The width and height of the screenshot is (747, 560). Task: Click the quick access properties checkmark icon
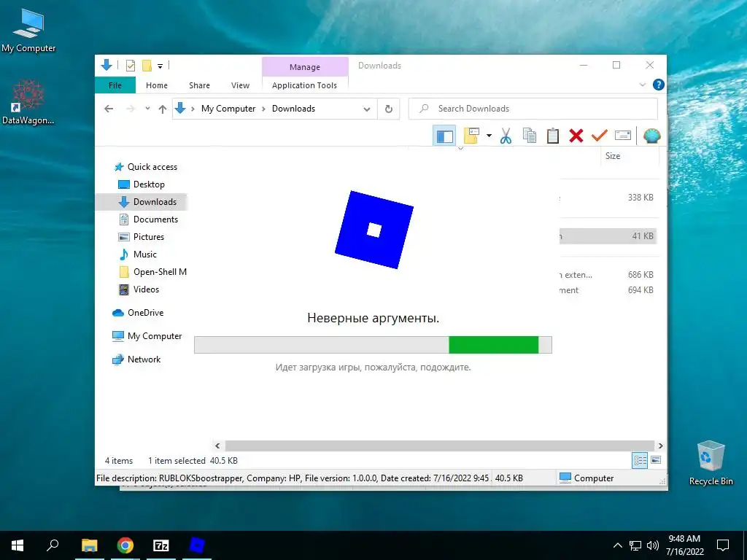pos(130,66)
